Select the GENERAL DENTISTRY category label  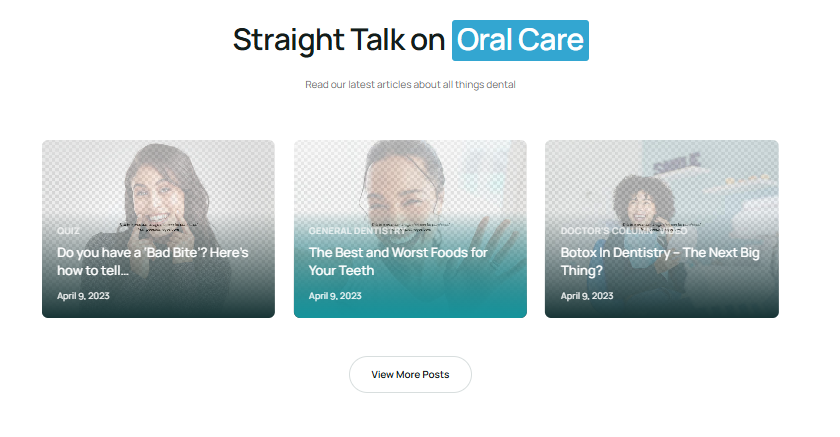tap(356, 231)
